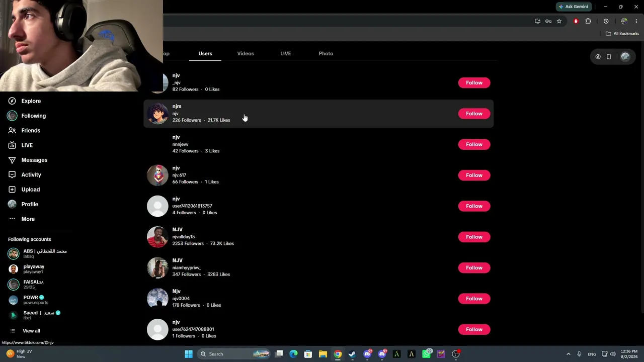This screenshot has height=362, width=644.
Task: Click the taskbar Search box
Action: click(x=234, y=354)
